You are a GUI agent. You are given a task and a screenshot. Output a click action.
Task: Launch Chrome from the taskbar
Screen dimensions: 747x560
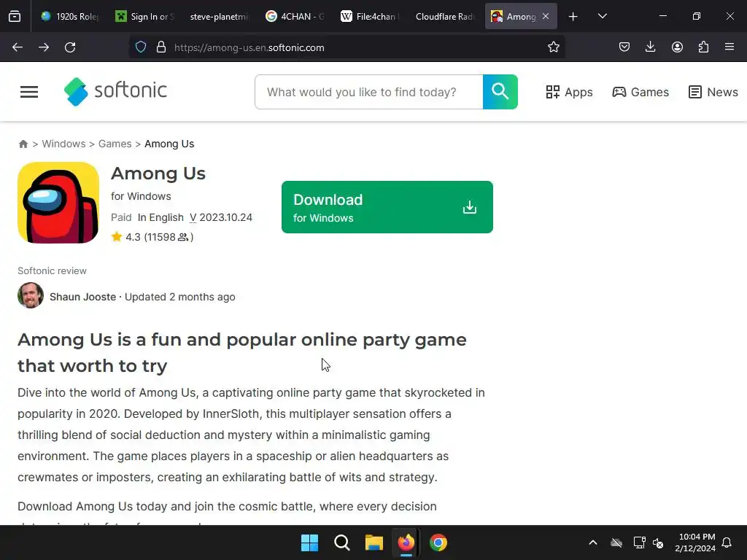tap(438, 542)
